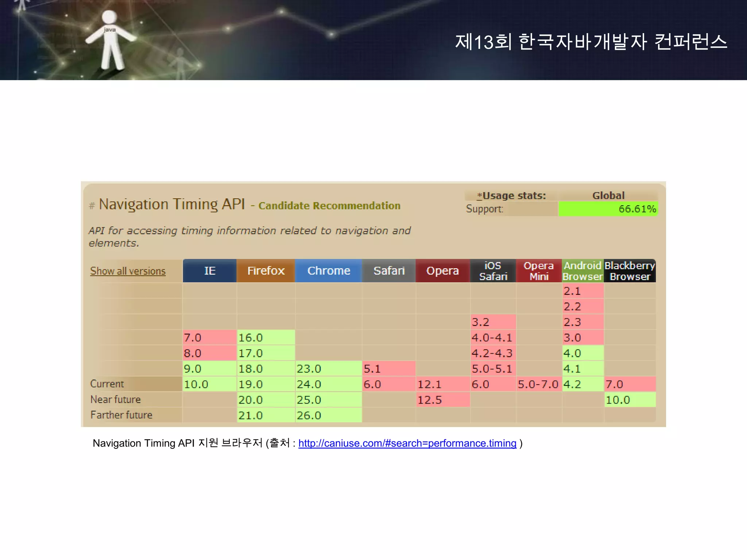The height and width of the screenshot is (560, 747).
Task: Click the Chrome 23.0 cell
Action: (x=329, y=369)
